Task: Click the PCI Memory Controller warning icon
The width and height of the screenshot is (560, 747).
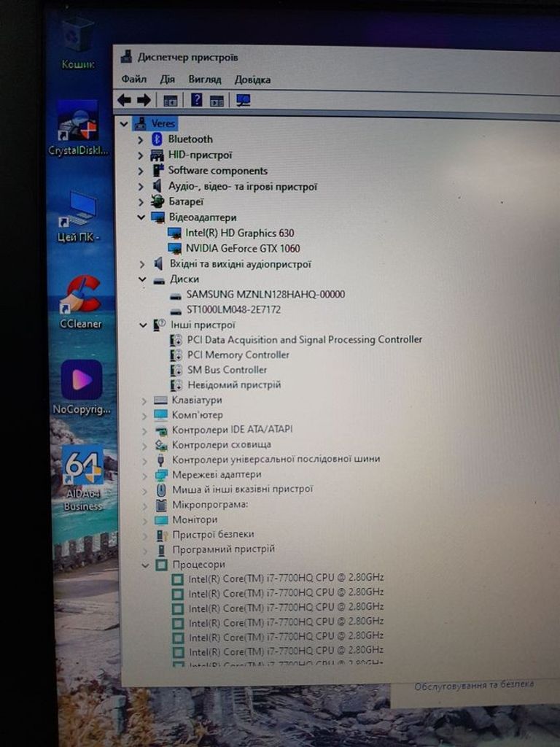Action: point(176,355)
